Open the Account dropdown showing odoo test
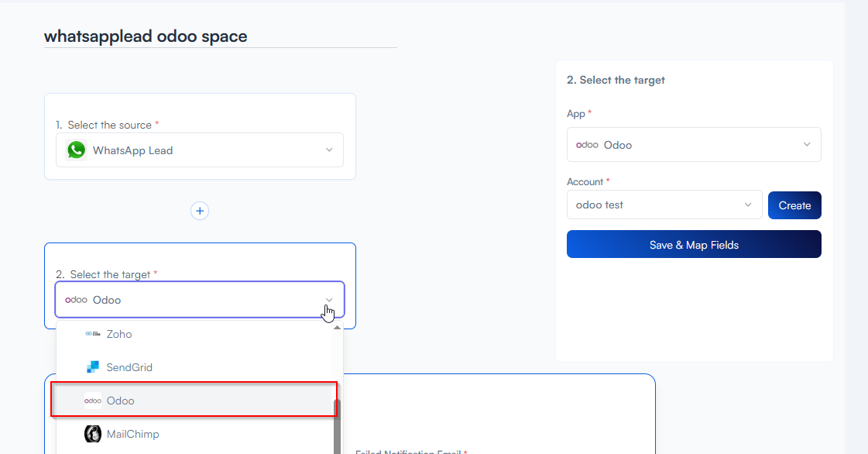This screenshot has height=454, width=868. tap(664, 205)
